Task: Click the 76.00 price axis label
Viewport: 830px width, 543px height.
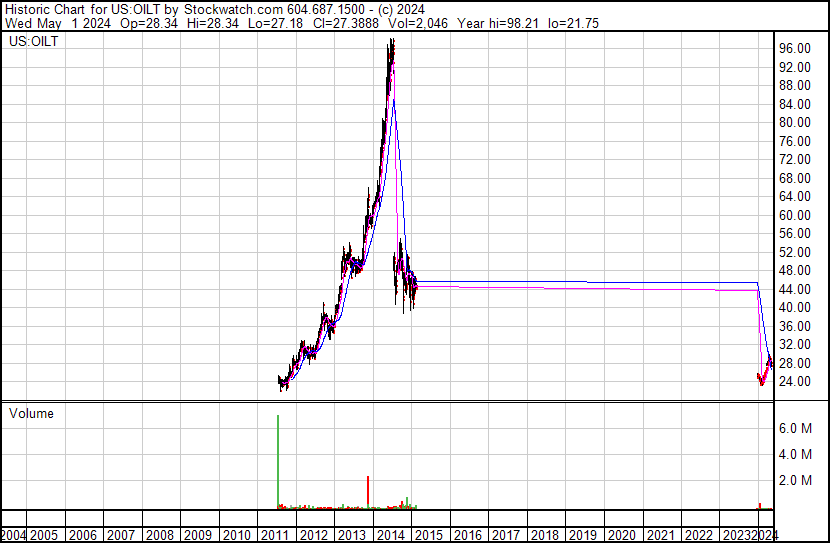Action: [795, 141]
